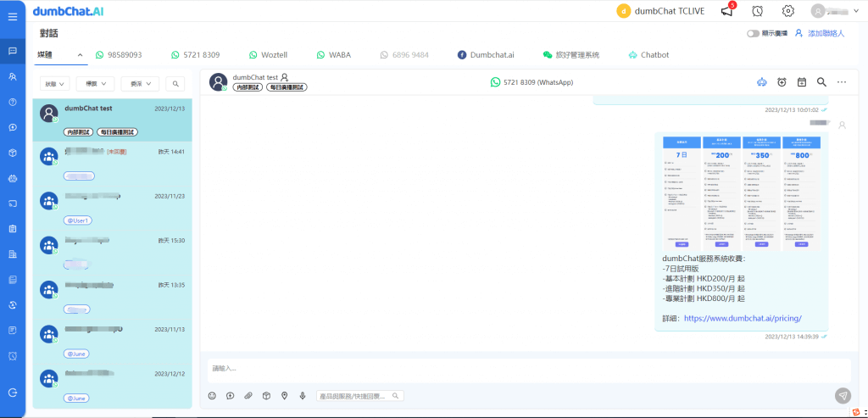Image resolution: width=868 pixels, height=418 pixels.
Task: Open more options three-dots in chat header
Action: click(842, 82)
